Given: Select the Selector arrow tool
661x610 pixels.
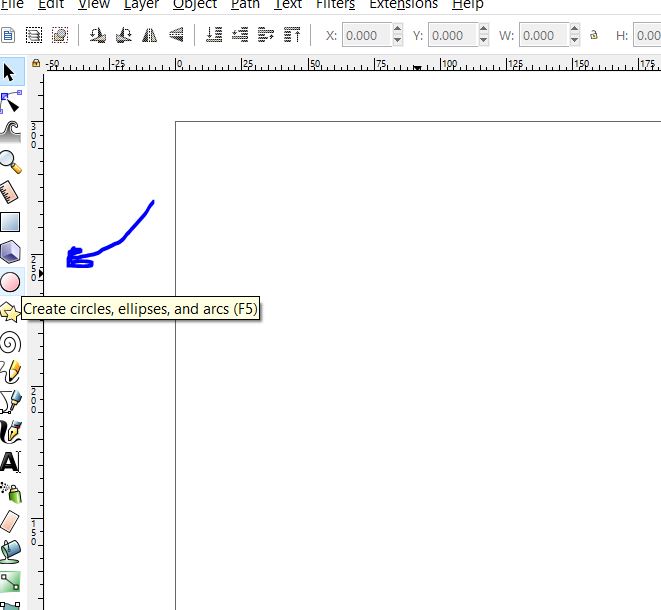Looking at the screenshot, I should [9, 73].
